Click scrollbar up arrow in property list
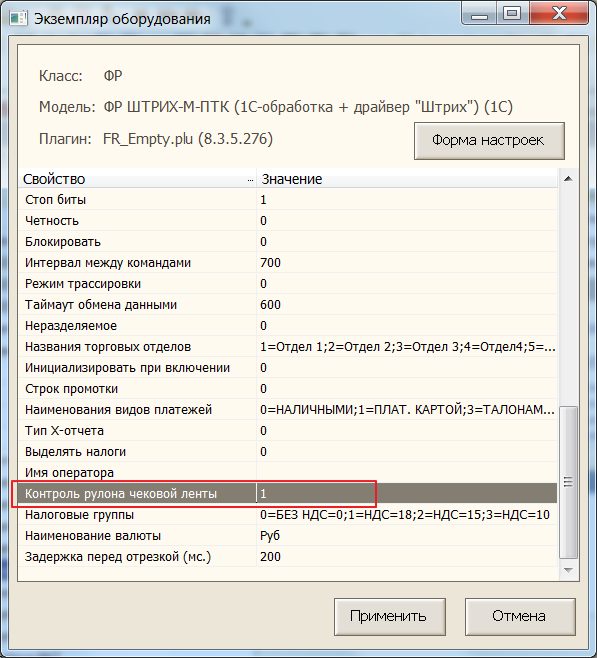The image size is (597, 658). (568, 179)
